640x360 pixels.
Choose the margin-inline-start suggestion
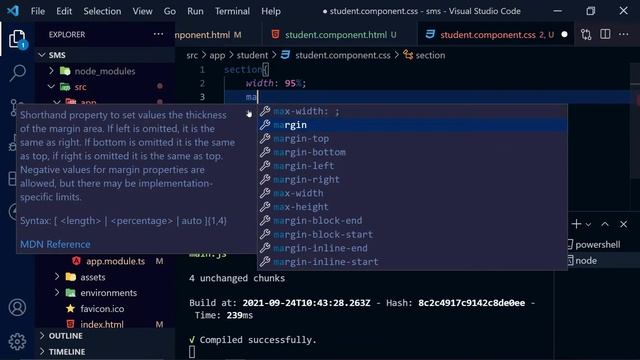[x=412, y=262]
